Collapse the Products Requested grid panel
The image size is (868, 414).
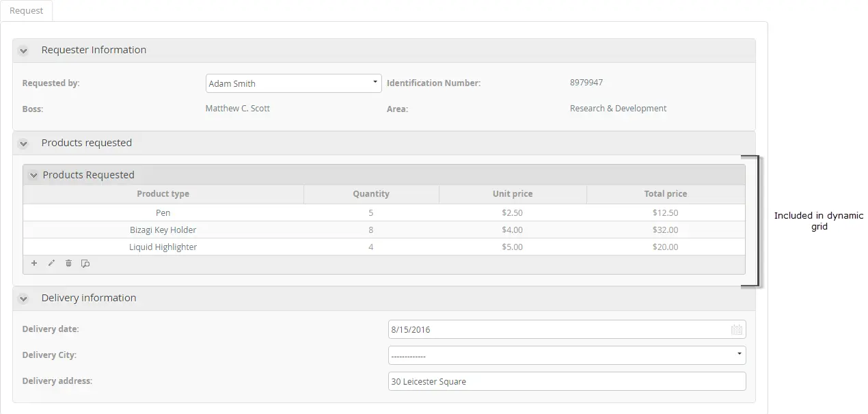[33, 176]
